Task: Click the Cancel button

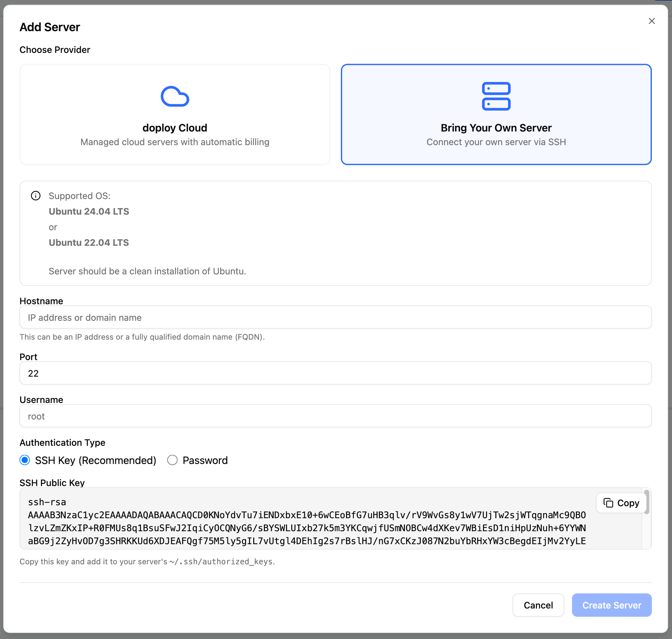Action: click(538, 605)
